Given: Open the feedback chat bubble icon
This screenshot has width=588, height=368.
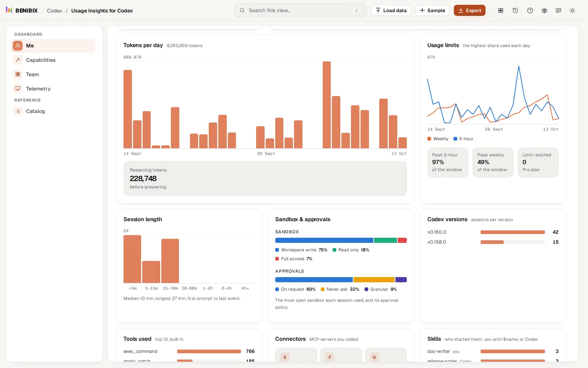Looking at the screenshot, I should tap(558, 11).
